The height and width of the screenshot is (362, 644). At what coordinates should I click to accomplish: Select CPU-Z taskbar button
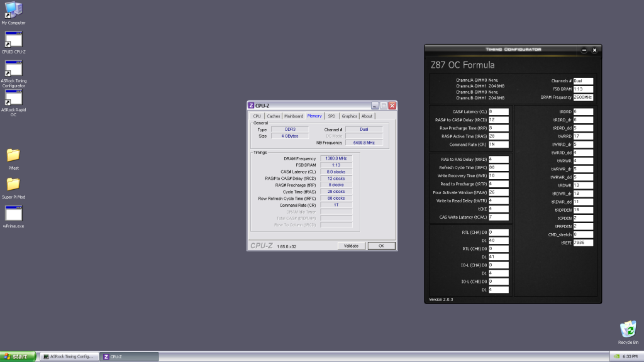click(130, 357)
